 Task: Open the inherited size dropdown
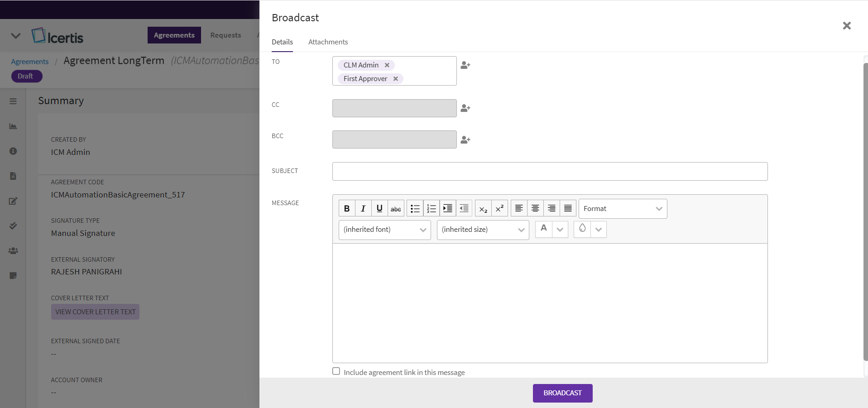[x=483, y=230]
